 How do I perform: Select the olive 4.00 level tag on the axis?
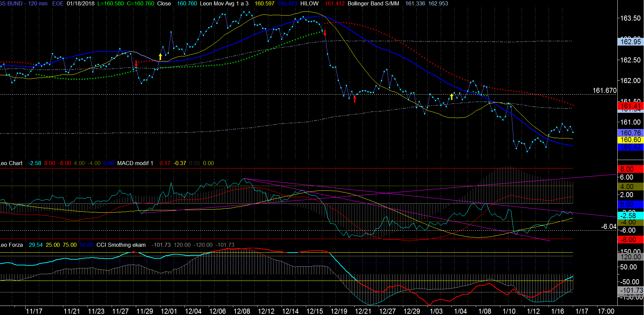coord(631,187)
